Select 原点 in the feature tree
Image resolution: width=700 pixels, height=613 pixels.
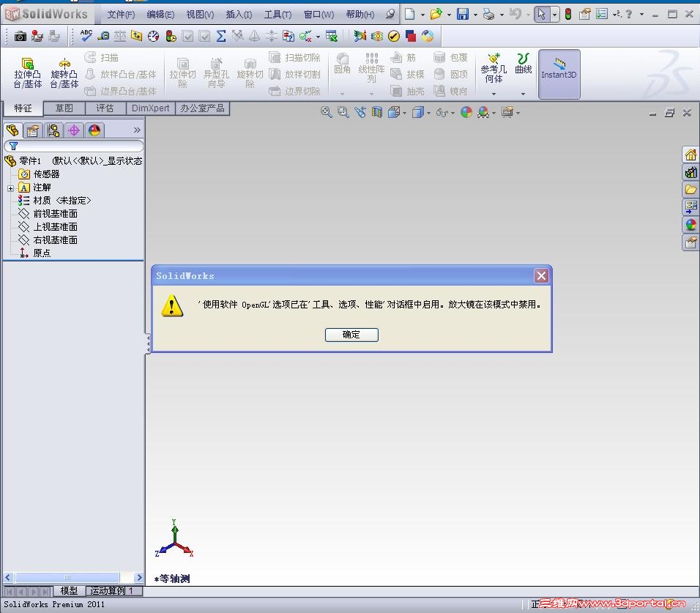(x=42, y=253)
